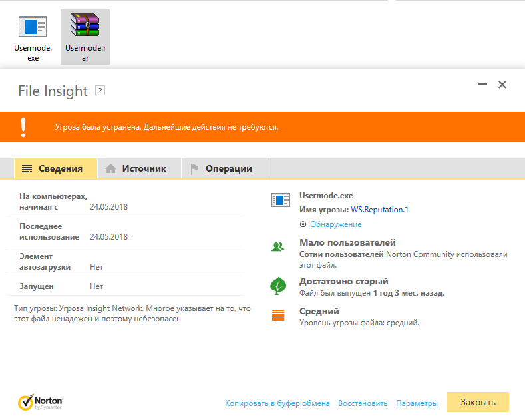This screenshot has height=420, width=525.
Task: Click the Usermode.exe icon in details pane
Action: [281, 200]
